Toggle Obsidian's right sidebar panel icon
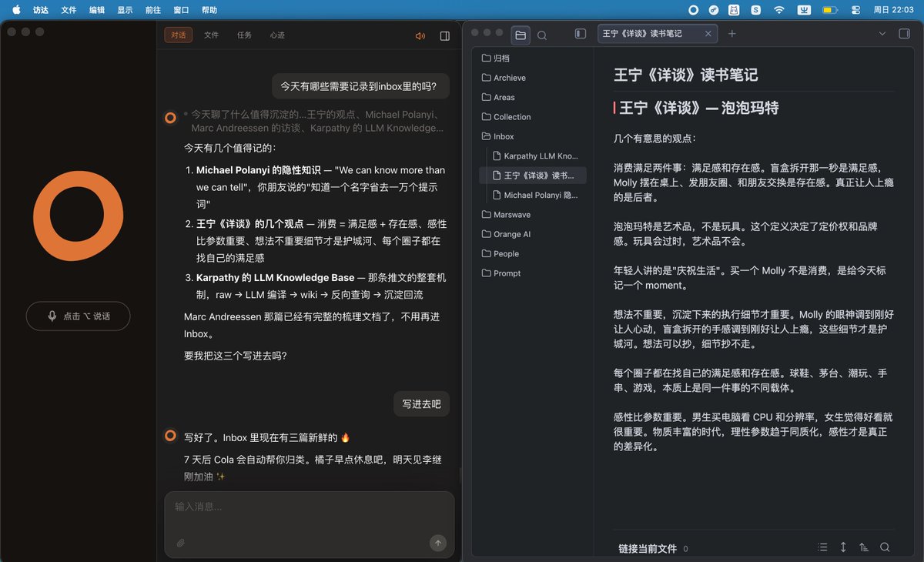 pyautogui.click(x=904, y=34)
